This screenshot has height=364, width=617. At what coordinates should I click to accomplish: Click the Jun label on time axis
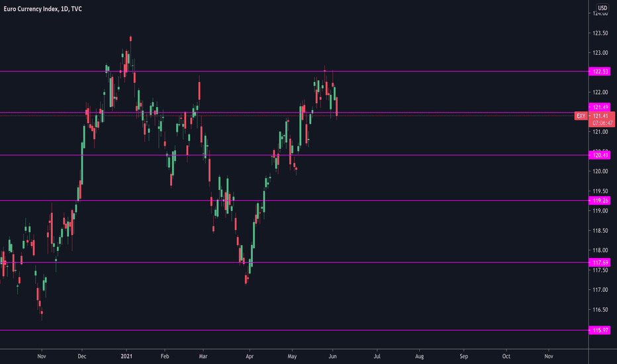[x=332, y=356]
